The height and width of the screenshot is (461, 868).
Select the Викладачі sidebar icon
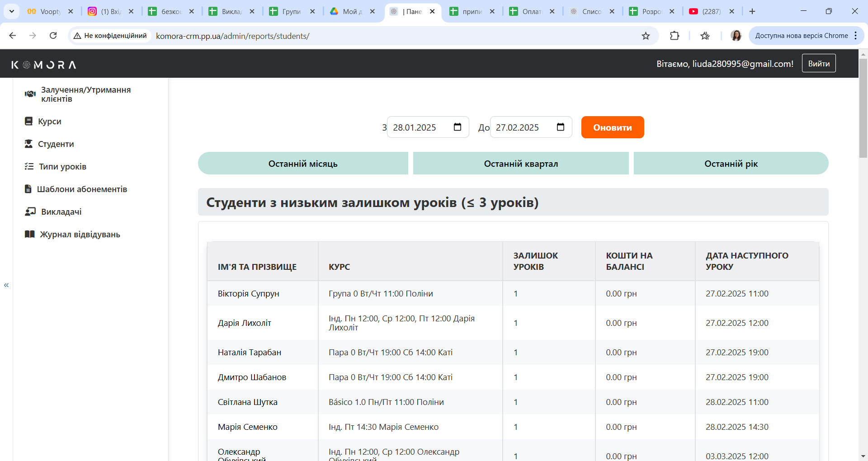(29, 212)
